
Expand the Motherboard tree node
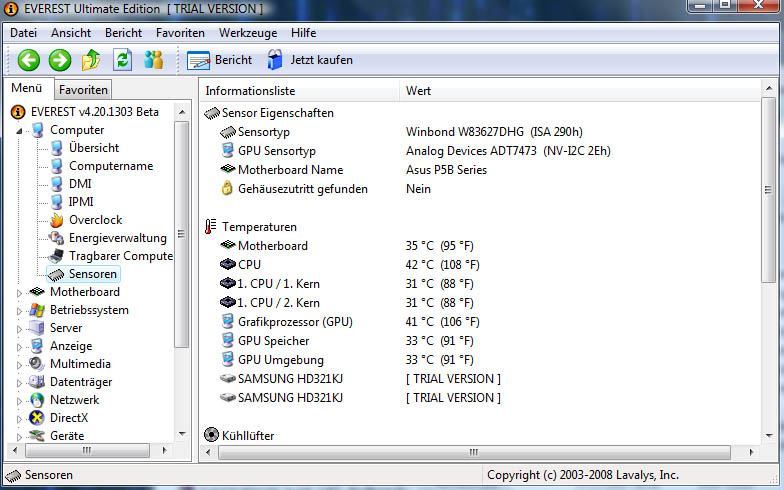pos(19,293)
